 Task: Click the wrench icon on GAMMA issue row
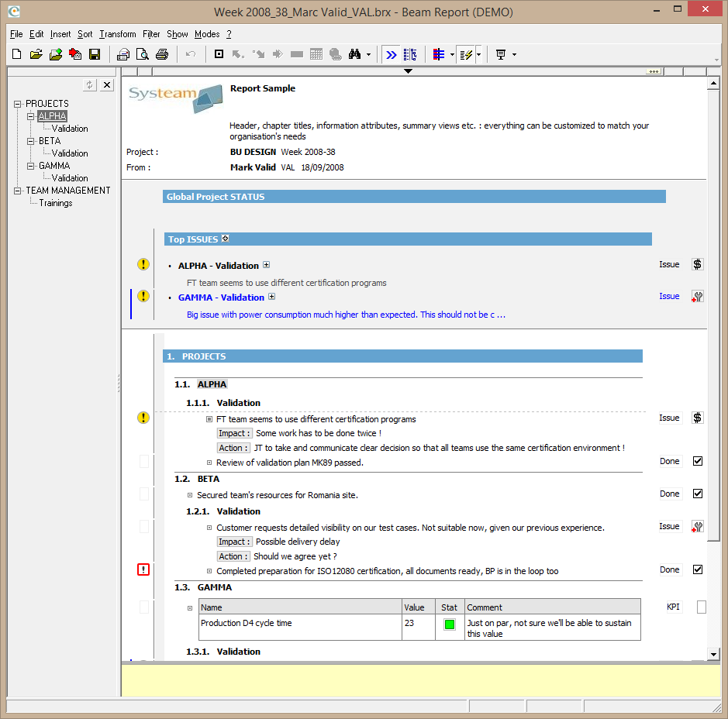(x=697, y=297)
